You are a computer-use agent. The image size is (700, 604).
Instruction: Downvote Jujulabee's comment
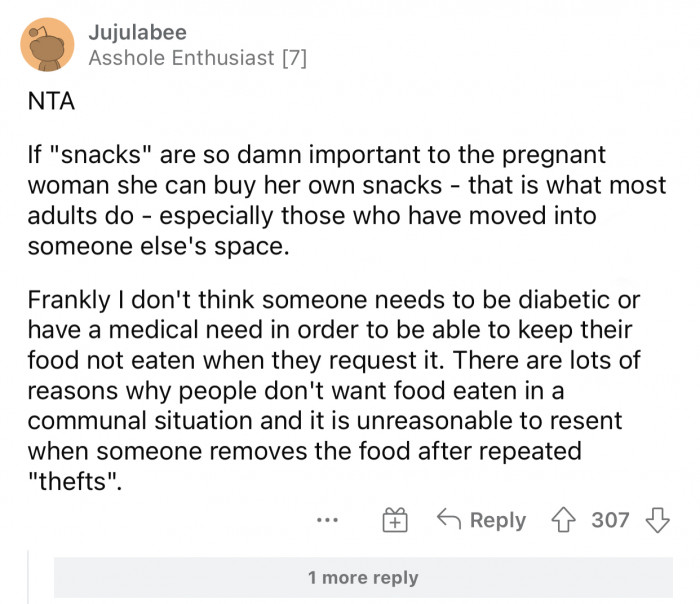[656, 520]
